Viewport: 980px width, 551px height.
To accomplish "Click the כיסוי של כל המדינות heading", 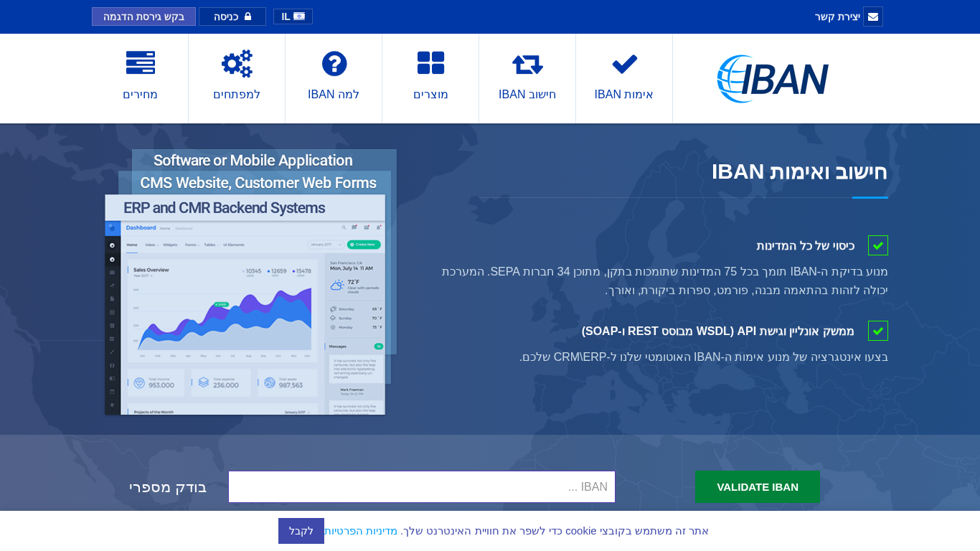I will click(x=806, y=245).
